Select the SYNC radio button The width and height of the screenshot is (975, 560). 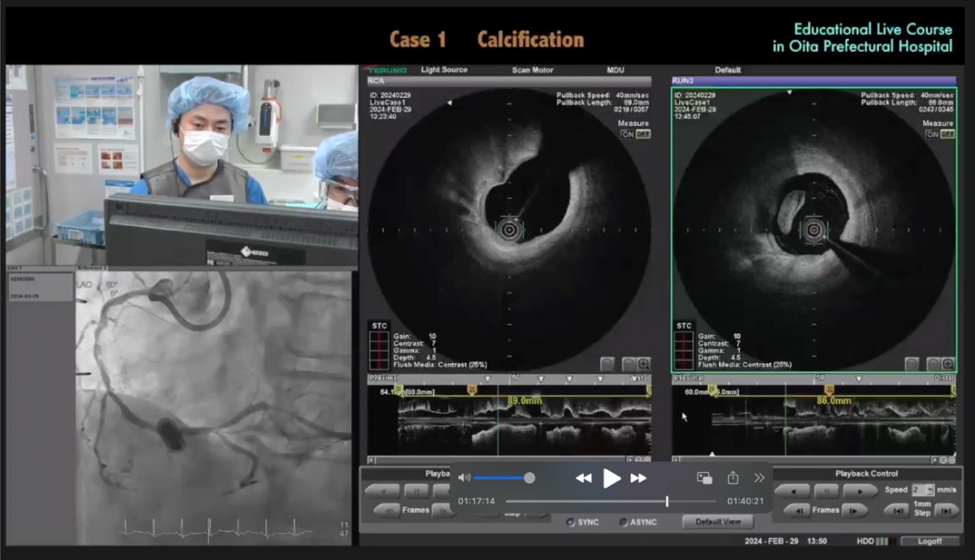tap(570, 522)
